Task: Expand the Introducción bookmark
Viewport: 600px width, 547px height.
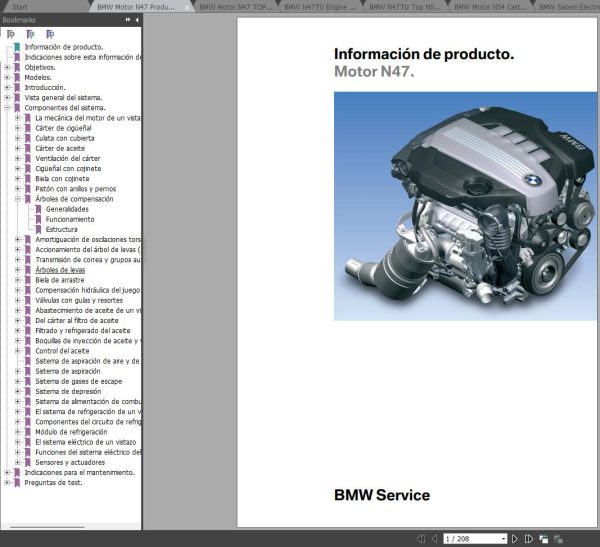Action: (x=7, y=87)
